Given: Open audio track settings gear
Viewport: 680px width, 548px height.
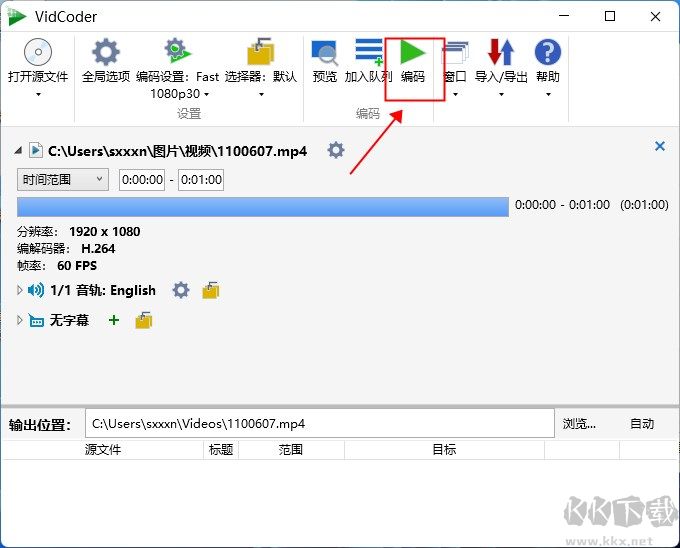Looking at the screenshot, I should [x=181, y=290].
